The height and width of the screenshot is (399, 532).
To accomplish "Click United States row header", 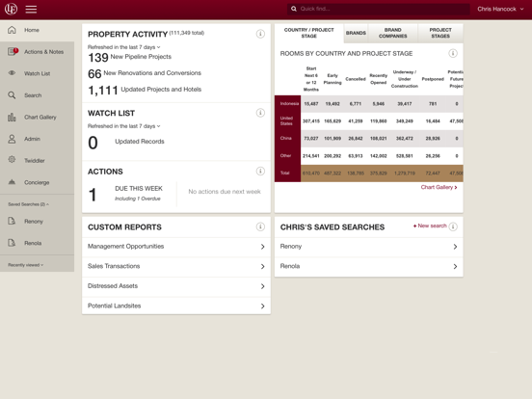I will (x=288, y=121).
